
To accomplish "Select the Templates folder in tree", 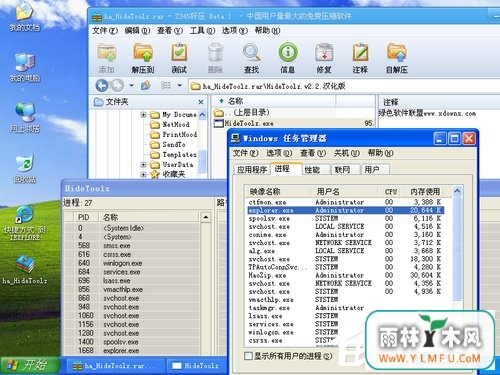I will (x=174, y=155).
